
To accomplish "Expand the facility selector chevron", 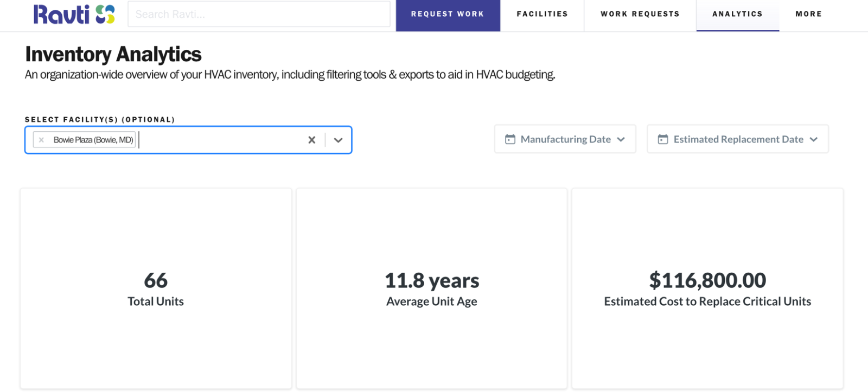I will [x=338, y=140].
